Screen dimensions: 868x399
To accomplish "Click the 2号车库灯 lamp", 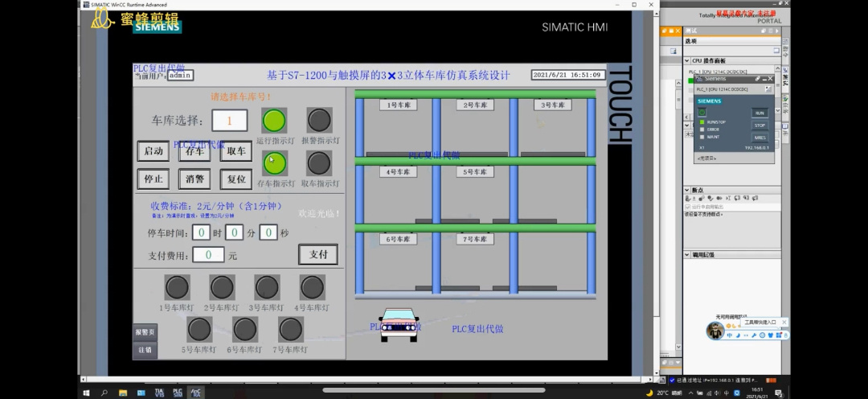I will pos(222,288).
